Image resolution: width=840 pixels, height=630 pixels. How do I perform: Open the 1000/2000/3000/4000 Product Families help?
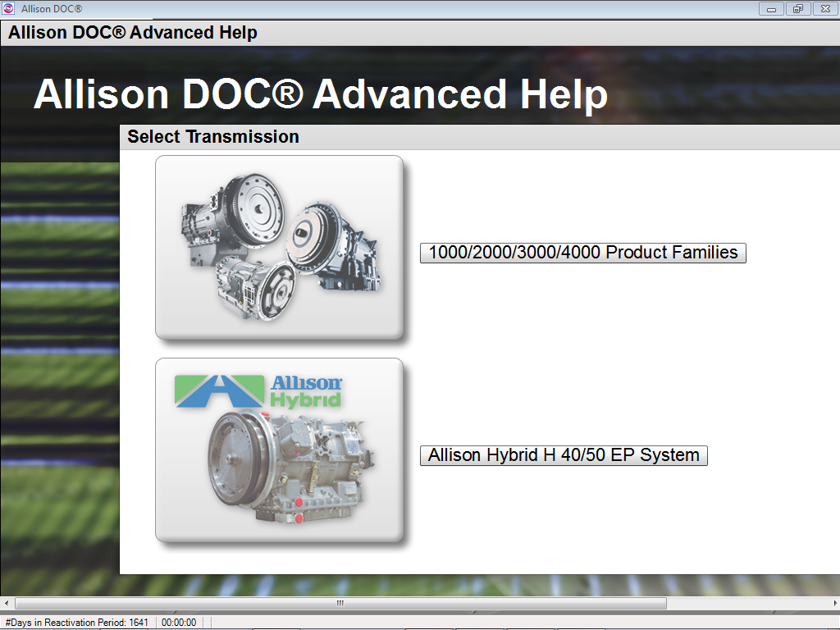(582, 253)
